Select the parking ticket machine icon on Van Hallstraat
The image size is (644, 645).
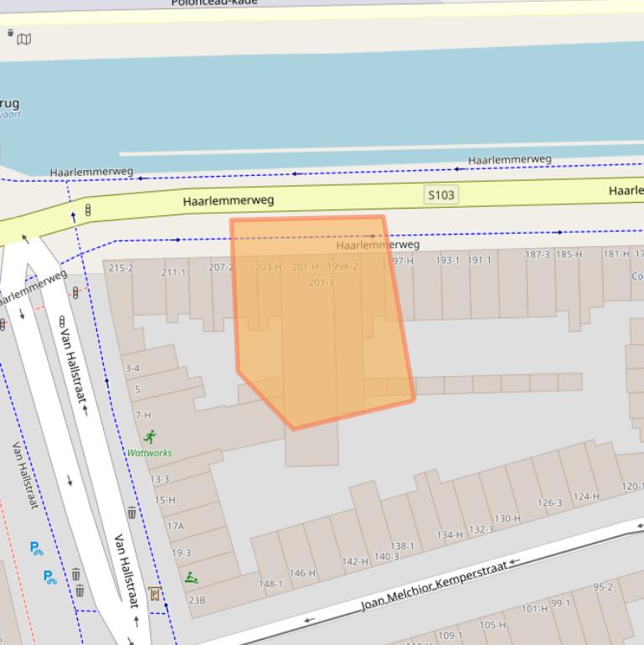coord(154,594)
